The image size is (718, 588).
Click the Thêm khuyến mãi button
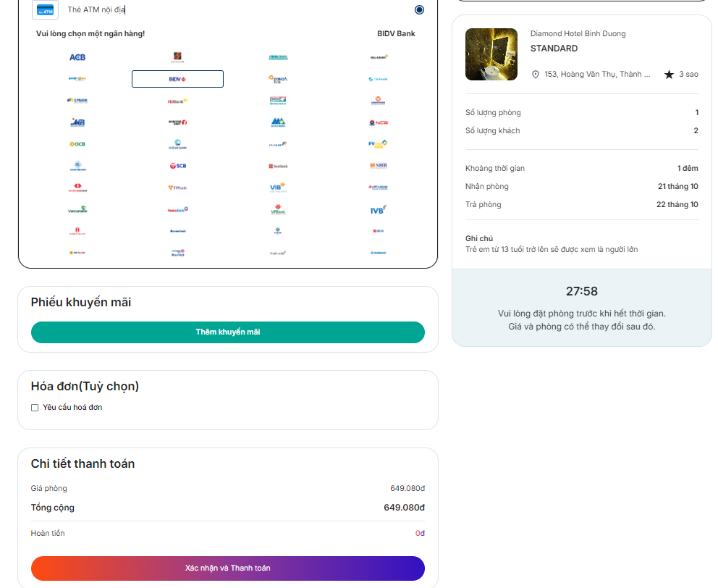click(x=228, y=332)
